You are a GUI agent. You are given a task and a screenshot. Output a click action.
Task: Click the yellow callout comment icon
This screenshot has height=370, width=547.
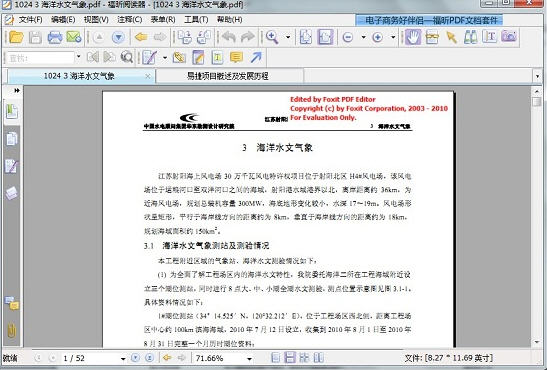pyautogui.click(x=236, y=57)
